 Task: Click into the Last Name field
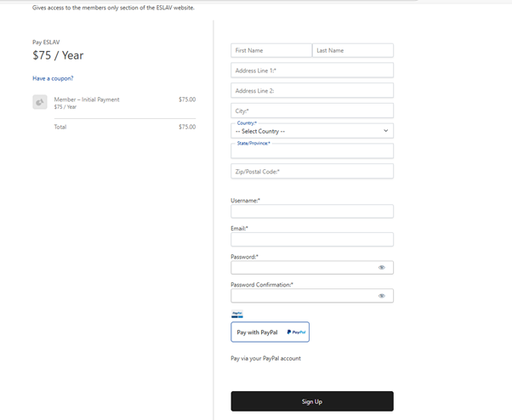352,51
